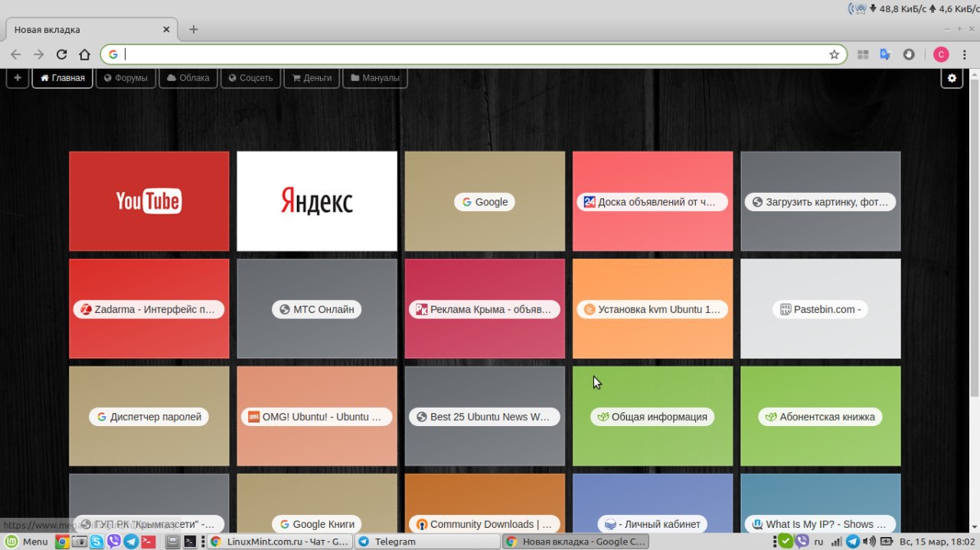The image size is (980, 550).
Task: Switch to the Форумы group
Action: click(x=126, y=78)
